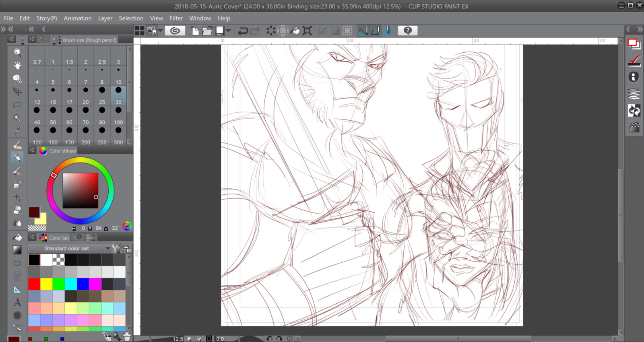Choose brush size 0.7
The height and width of the screenshot is (342, 644).
click(x=37, y=56)
